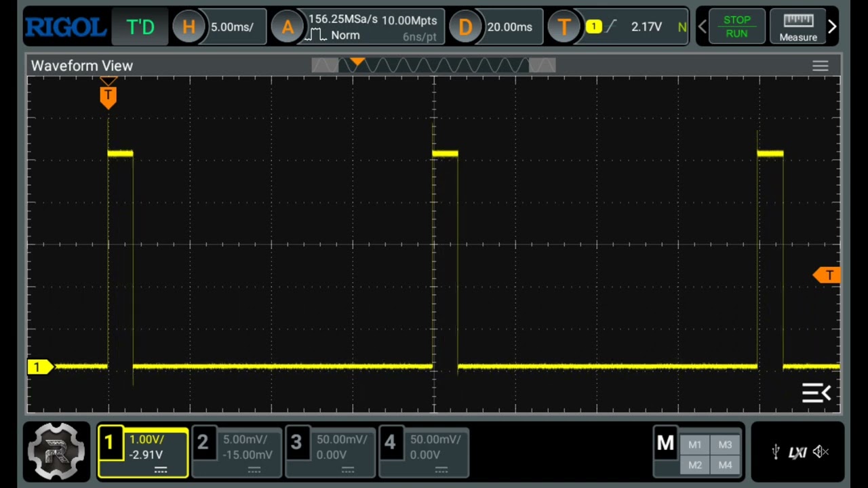Click the T'D trigger status label

(140, 27)
